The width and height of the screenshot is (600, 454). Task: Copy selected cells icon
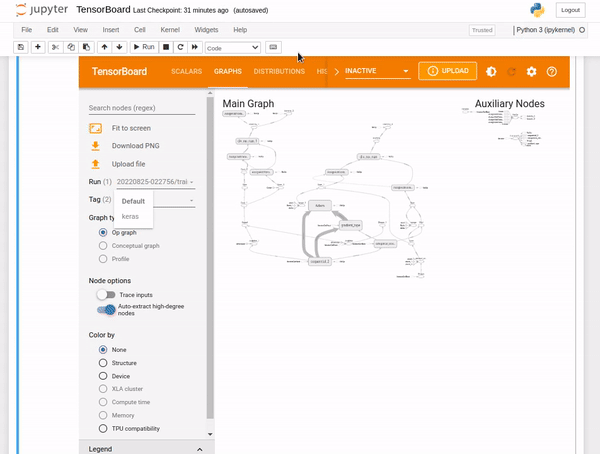tap(71, 47)
